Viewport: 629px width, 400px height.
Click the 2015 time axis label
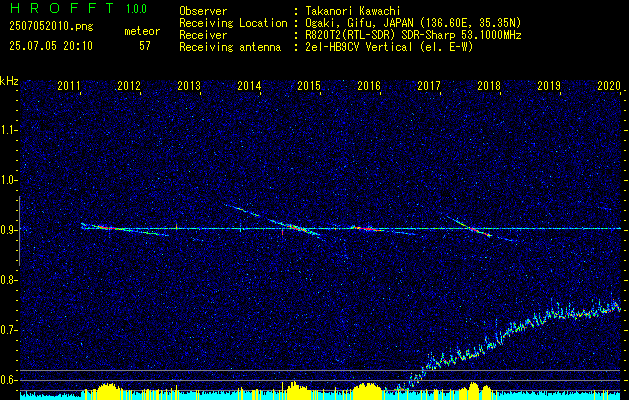pyautogui.click(x=309, y=86)
